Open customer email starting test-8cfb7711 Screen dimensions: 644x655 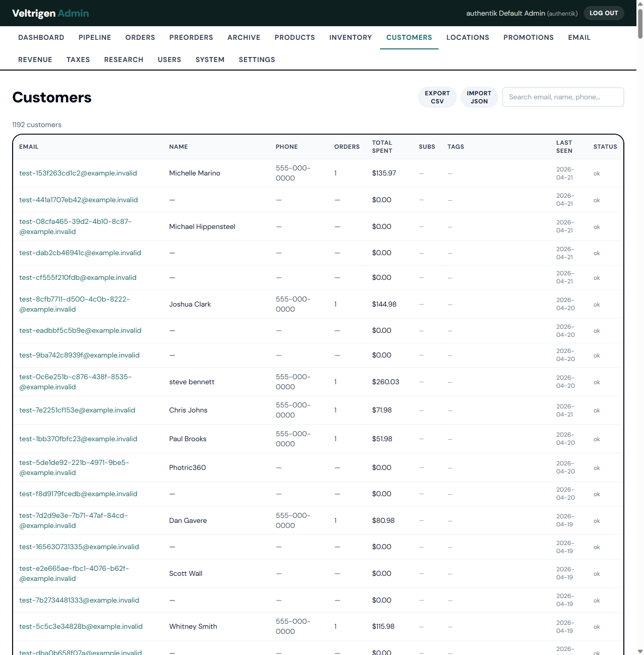click(75, 304)
